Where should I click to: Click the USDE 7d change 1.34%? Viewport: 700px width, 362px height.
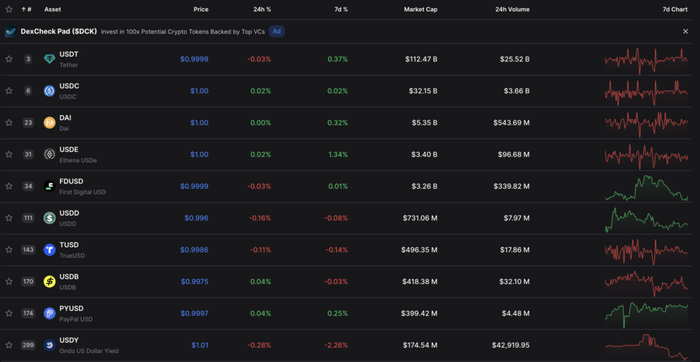(338, 154)
